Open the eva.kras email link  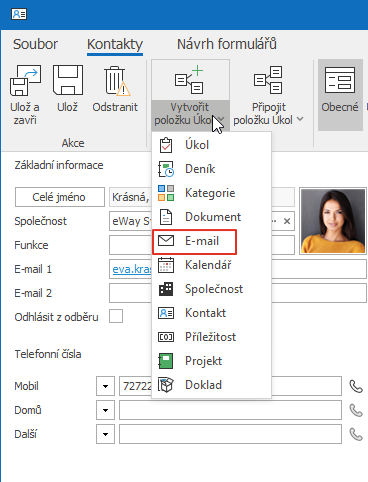tap(132, 269)
